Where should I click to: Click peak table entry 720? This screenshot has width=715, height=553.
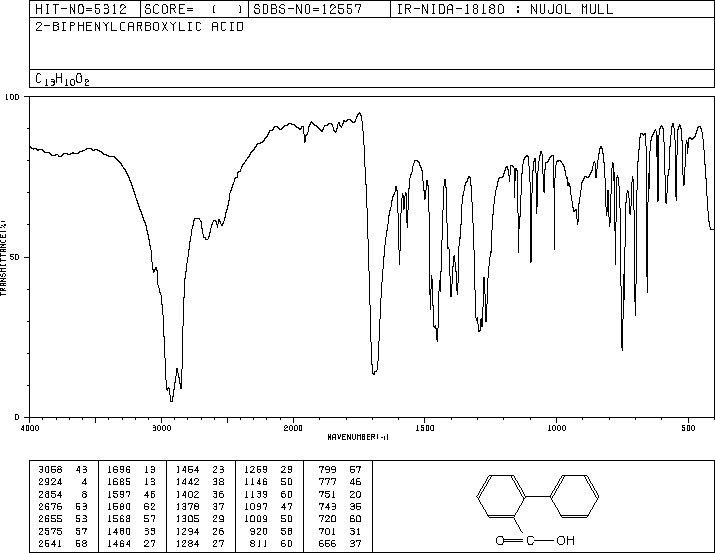(327, 519)
